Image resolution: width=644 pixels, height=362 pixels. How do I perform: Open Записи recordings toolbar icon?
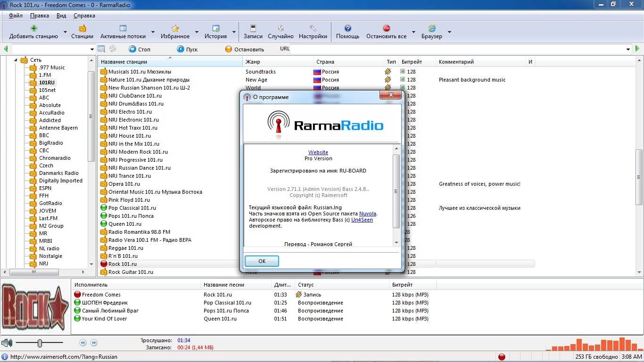253,28
